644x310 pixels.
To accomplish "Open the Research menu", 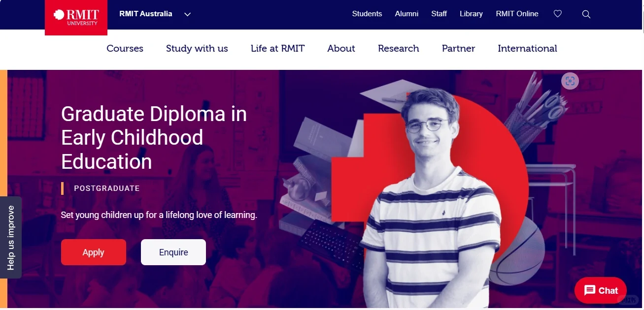I will 399,48.
